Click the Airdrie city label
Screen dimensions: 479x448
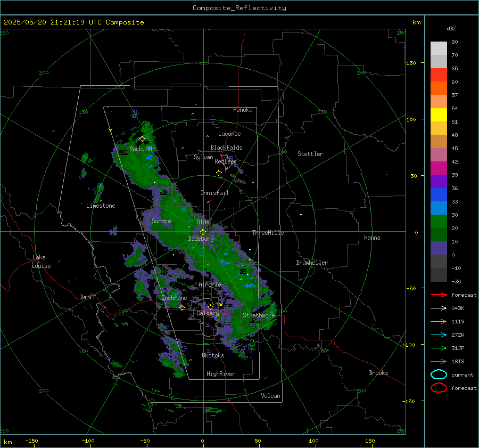(210, 284)
